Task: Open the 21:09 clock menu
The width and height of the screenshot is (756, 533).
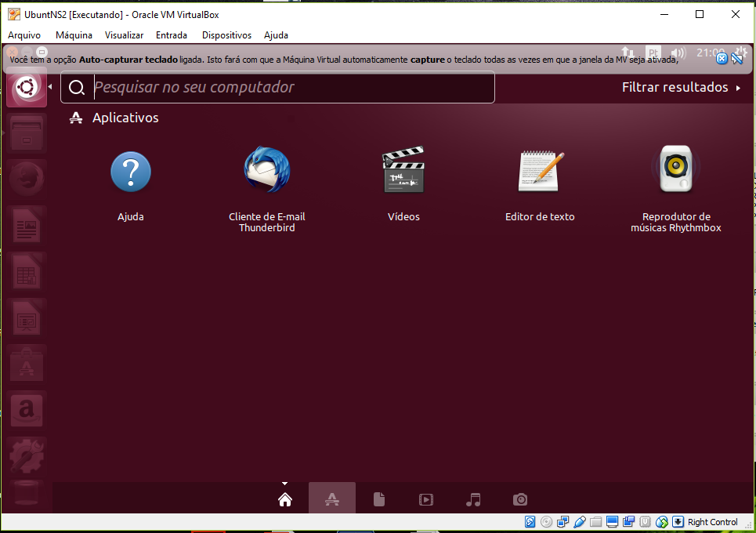Action: tap(711, 52)
